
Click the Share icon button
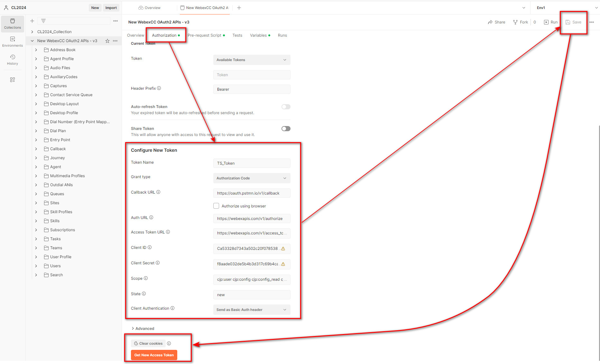(496, 22)
